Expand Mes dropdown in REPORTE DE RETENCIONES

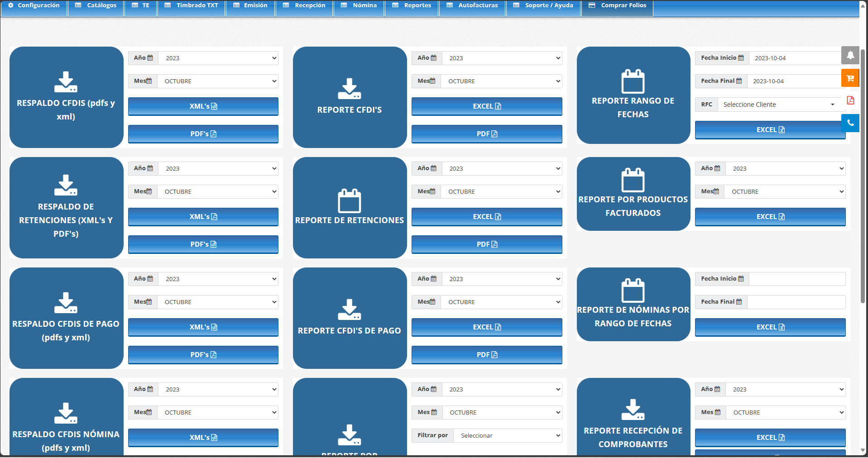502,191
